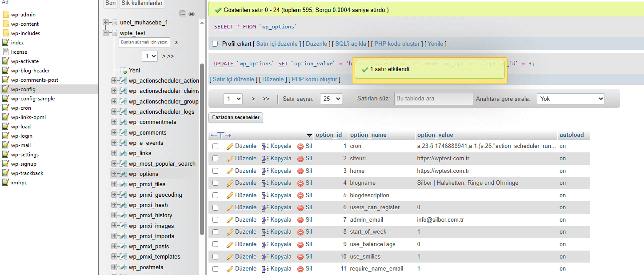Click the Yeni new table icon
The width and height of the screenshot is (644, 275).
[123, 71]
